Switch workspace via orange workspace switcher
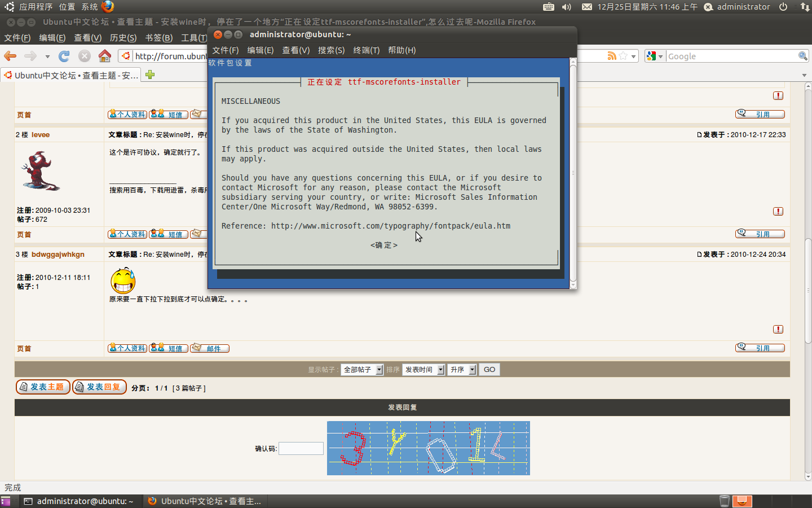This screenshot has width=812, height=508. [x=742, y=501]
